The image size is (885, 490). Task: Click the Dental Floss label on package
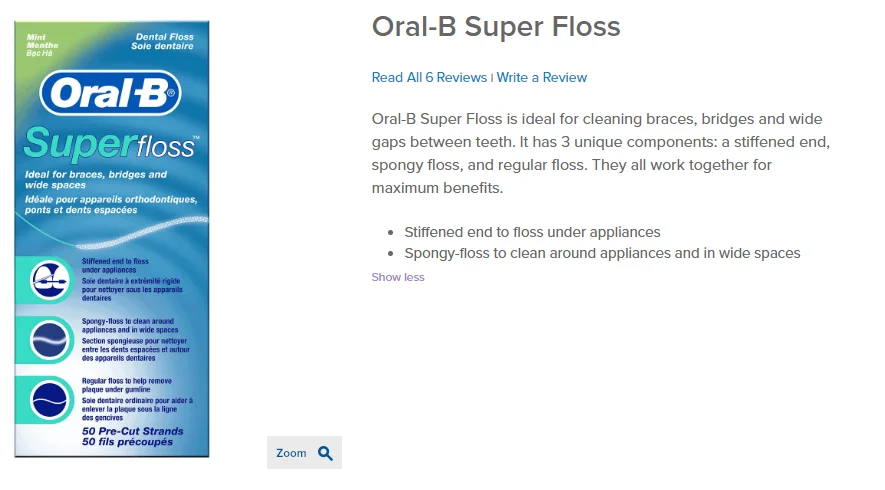[164, 37]
